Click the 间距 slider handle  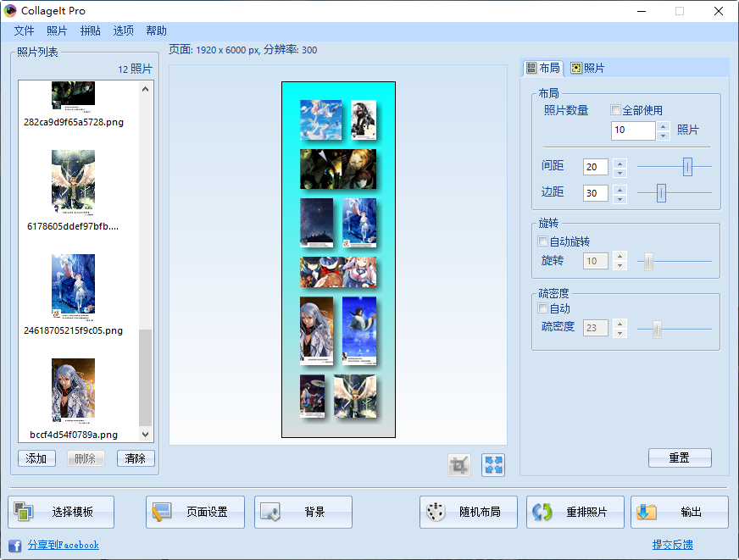click(687, 167)
